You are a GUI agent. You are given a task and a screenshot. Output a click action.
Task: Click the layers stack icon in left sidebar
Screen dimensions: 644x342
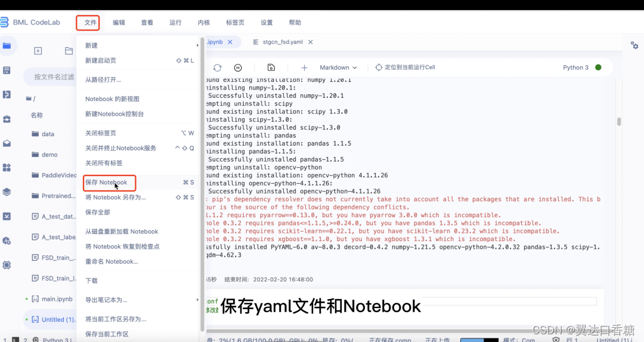tap(7, 192)
